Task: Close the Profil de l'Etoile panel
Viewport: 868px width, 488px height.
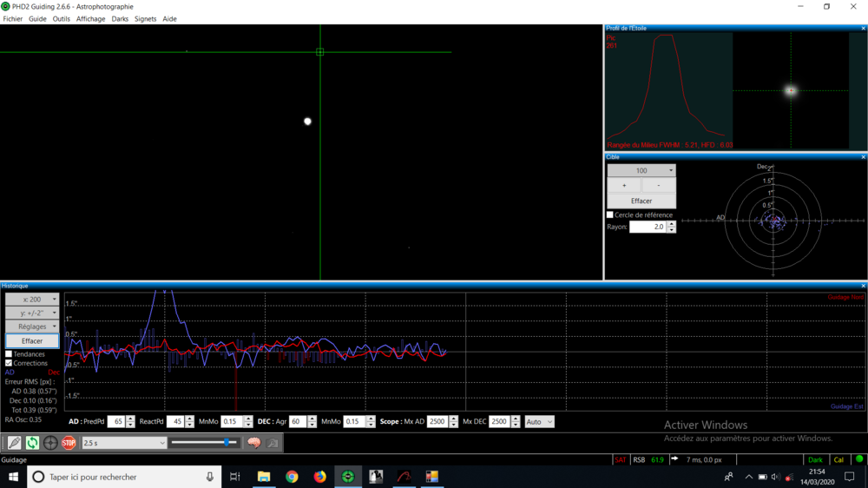Action: 863,29
